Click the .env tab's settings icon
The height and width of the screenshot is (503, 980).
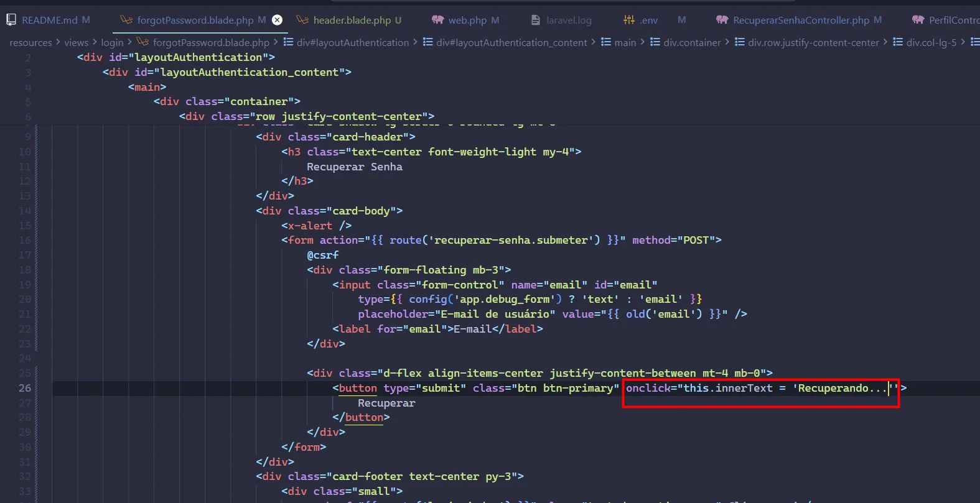pyautogui.click(x=629, y=20)
